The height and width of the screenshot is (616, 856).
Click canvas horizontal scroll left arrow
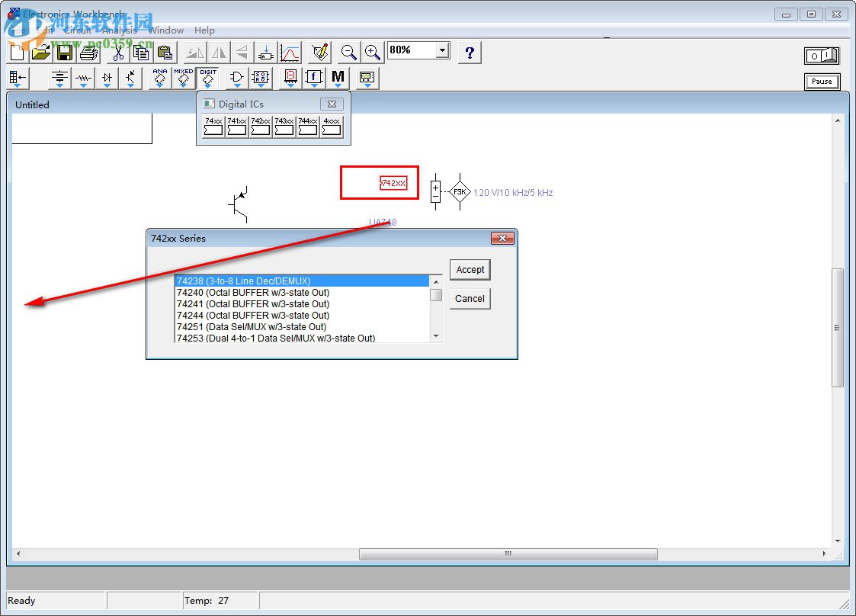18,553
